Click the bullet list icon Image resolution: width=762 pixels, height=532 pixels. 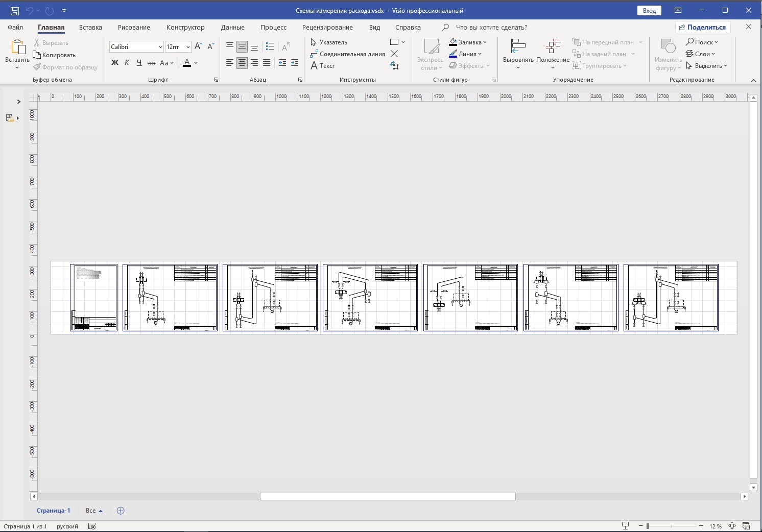(x=270, y=46)
